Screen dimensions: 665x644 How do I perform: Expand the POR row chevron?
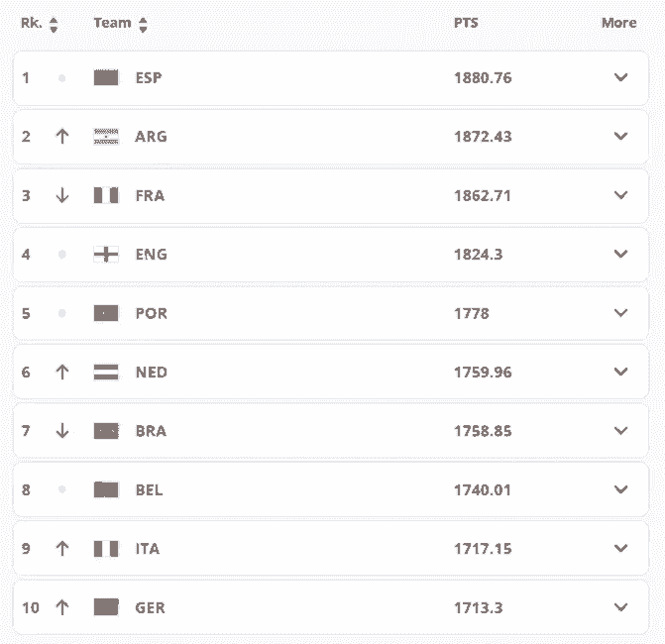(621, 313)
